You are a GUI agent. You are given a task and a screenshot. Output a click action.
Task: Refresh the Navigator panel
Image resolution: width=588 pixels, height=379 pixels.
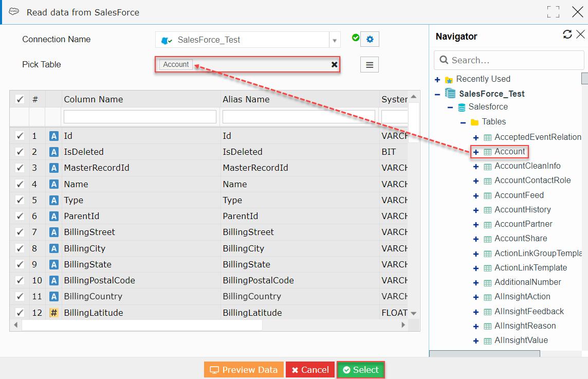pos(567,34)
